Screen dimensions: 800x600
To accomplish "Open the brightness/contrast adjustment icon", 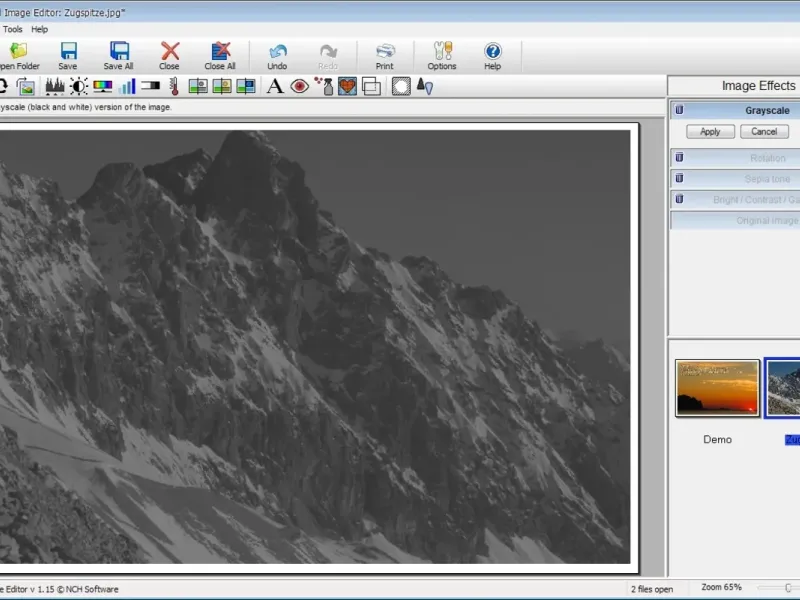I will (x=78, y=87).
